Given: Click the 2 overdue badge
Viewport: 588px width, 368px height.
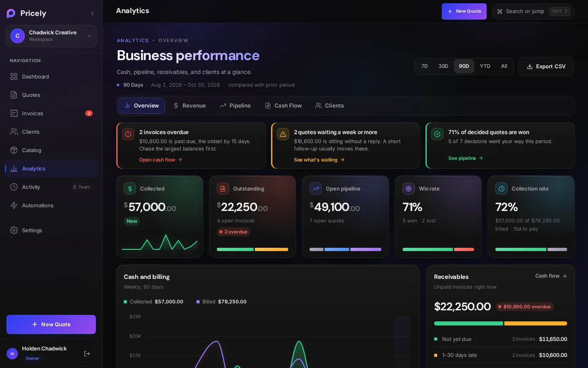Looking at the screenshot, I should coord(234,232).
